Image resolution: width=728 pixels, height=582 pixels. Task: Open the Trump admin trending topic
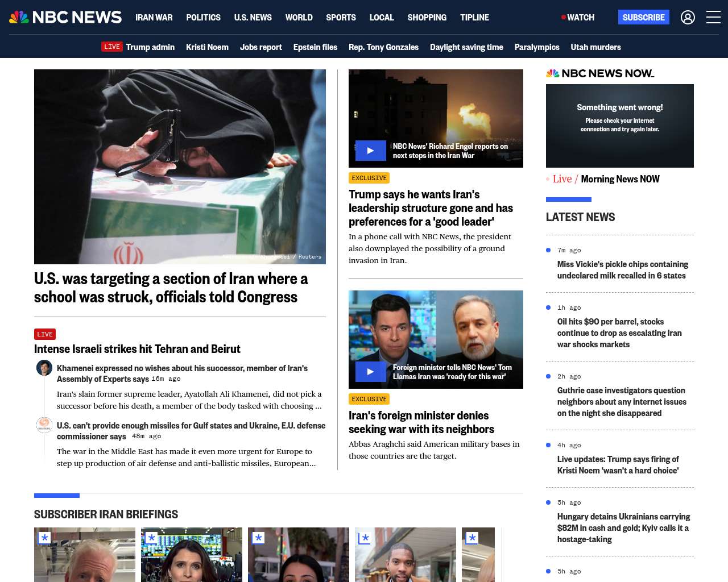tap(150, 47)
